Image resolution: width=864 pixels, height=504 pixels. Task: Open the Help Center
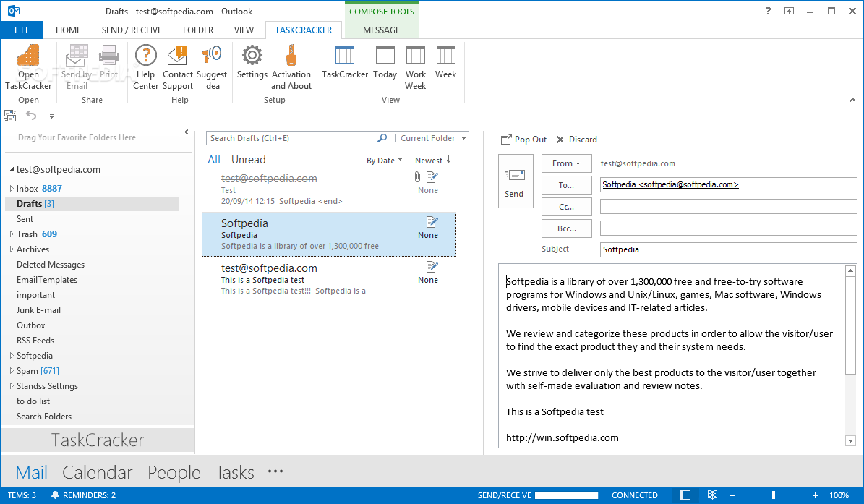coord(145,67)
